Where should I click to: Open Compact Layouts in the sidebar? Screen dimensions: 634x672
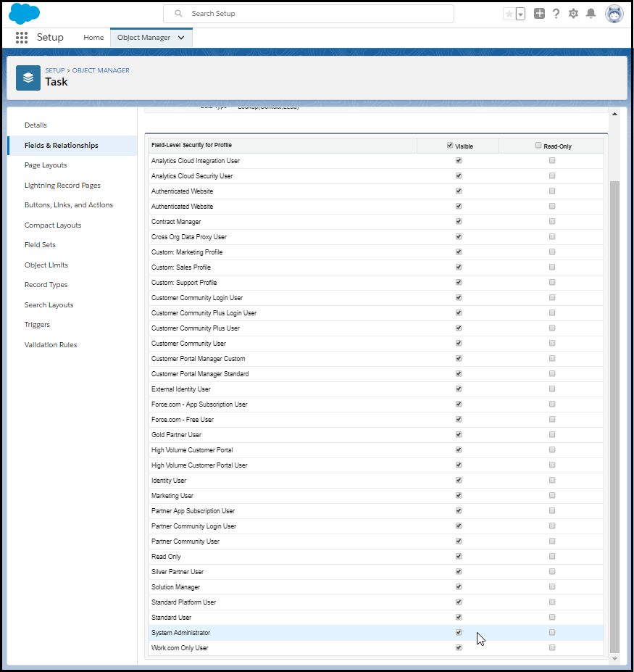[x=53, y=225]
